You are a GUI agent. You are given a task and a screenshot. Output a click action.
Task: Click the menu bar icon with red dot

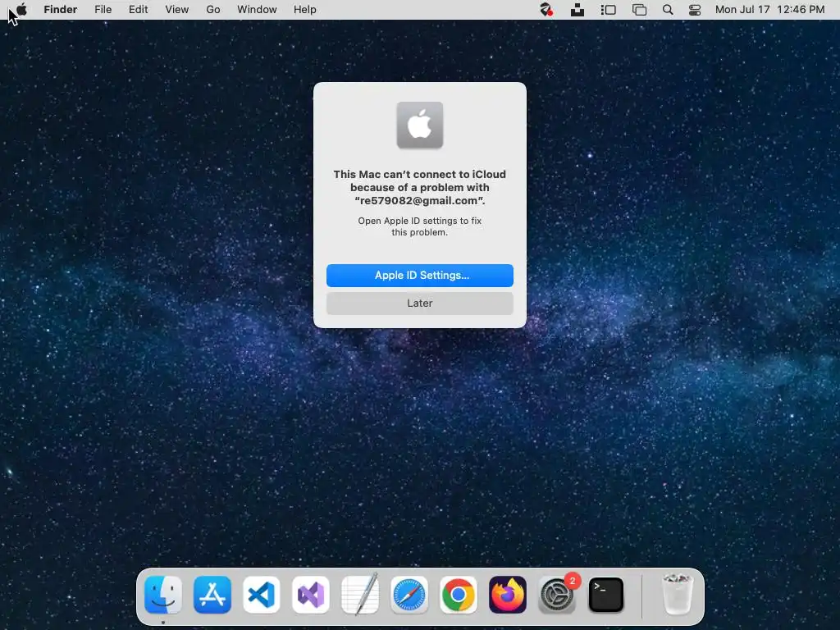point(546,10)
